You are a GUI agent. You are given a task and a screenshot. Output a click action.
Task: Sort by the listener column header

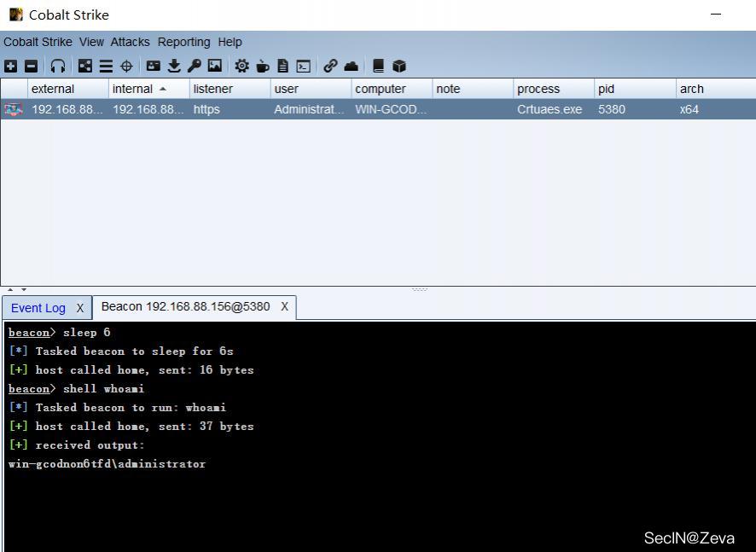tap(230, 89)
